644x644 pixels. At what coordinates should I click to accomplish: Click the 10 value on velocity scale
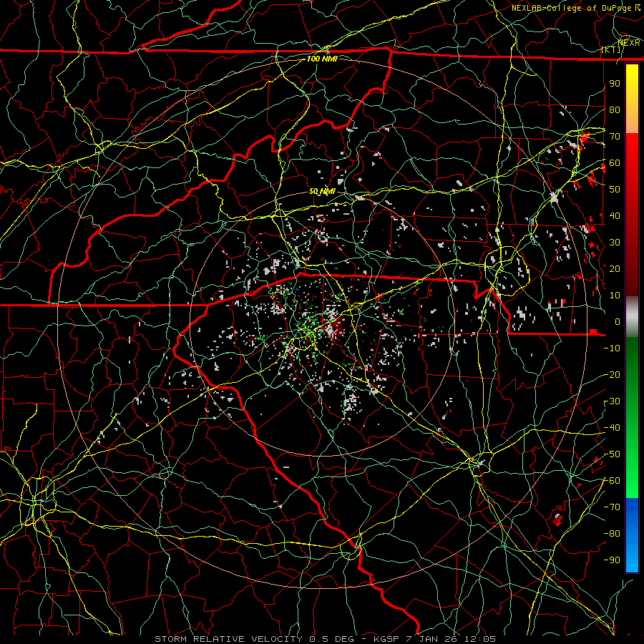point(615,296)
